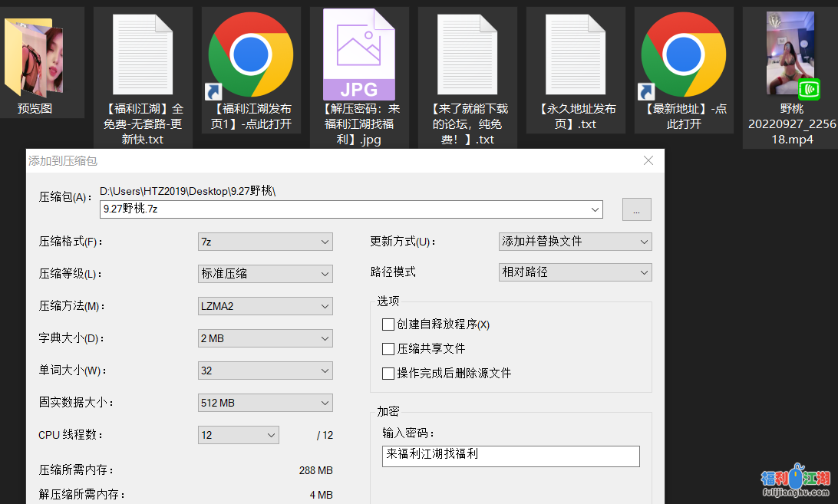Enable 创建自释放程序 option
The height and width of the screenshot is (504, 838).
tap(388, 324)
